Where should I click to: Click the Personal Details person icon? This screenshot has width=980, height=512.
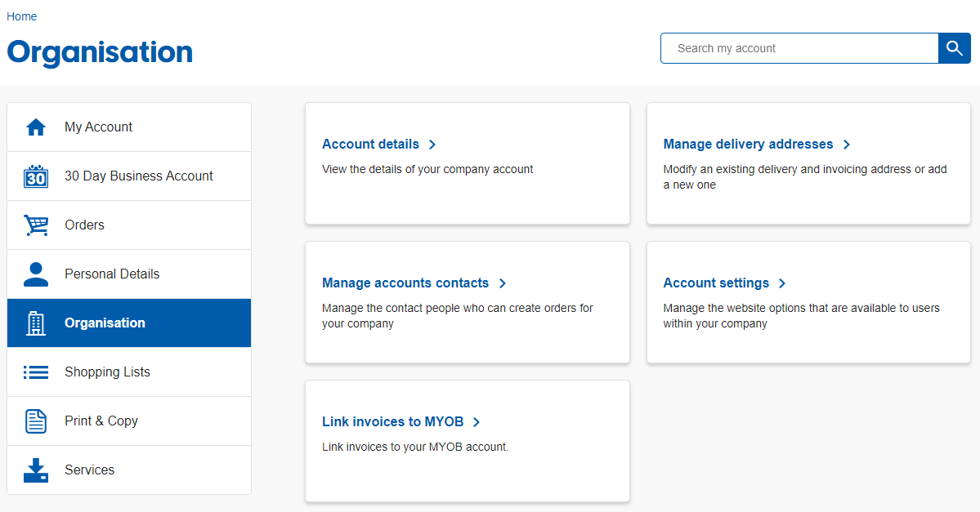click(x=36, y=274)
